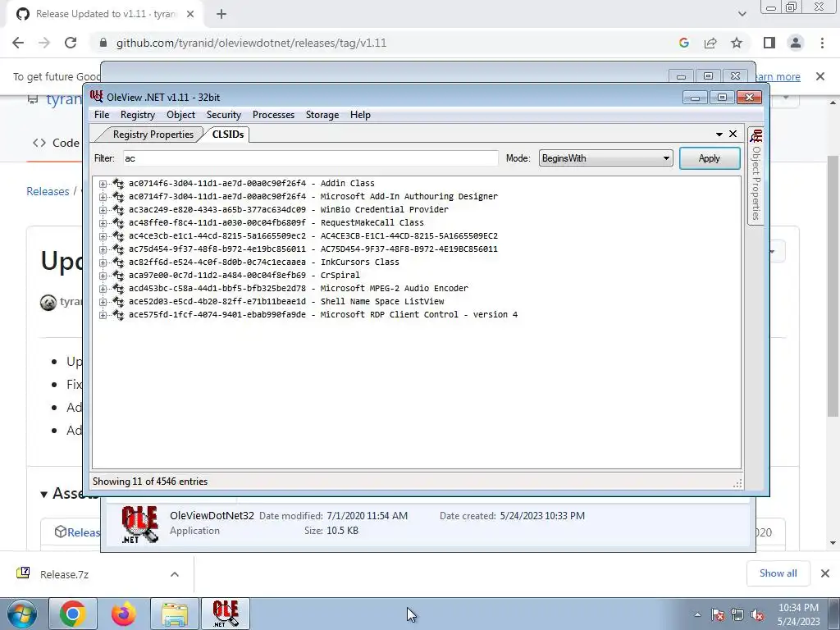Screen dimensions: 840x630
Task: Open Chrome three-dot menu
Action: coord(822,43)
